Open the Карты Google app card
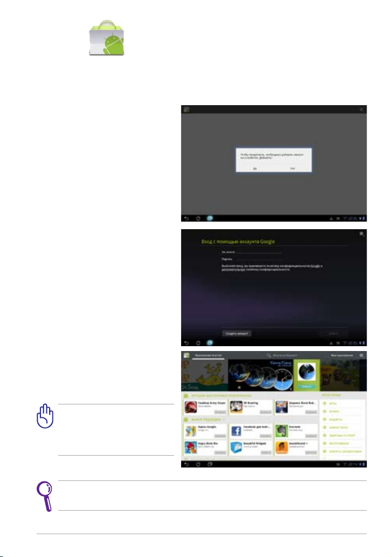Screen dimensions: 392x557 (205, 431)
